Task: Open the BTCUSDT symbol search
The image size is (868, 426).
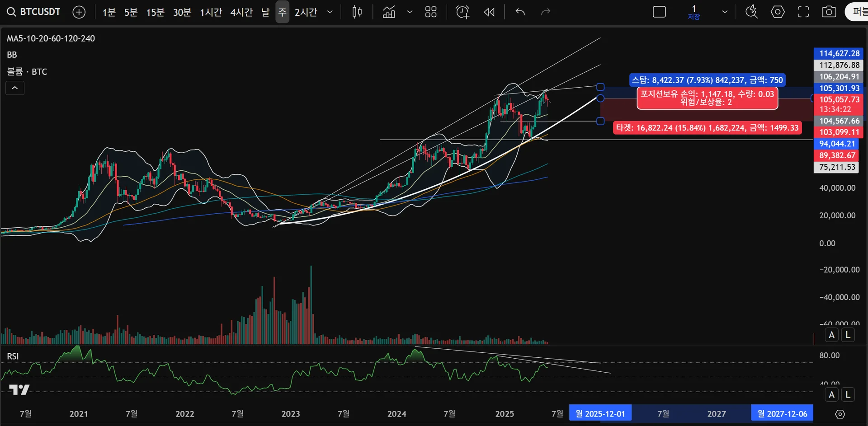Action: 33,12
